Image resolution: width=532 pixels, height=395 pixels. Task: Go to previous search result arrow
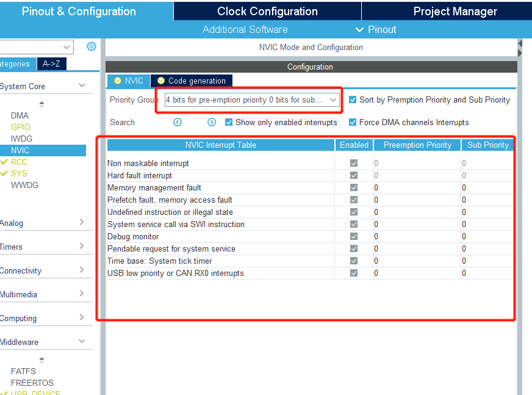pos(178,122)
